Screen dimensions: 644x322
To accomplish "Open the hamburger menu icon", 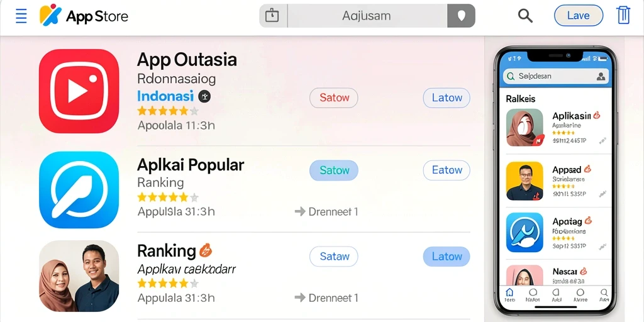I will pyautogui.click(x=21, y=16).
